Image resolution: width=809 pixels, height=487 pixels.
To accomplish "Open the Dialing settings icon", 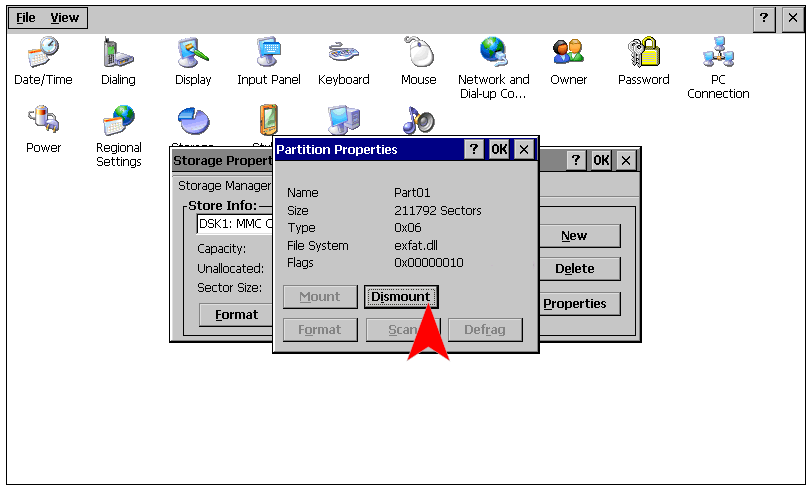I will (x=118, y=52).
